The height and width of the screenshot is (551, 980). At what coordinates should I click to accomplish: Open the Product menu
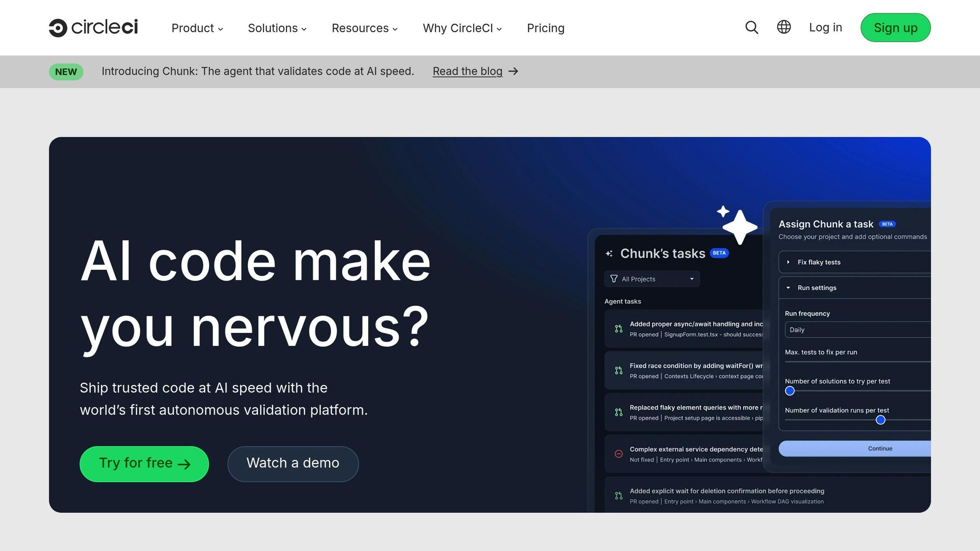pyautogui.click(x=197, y=28)
